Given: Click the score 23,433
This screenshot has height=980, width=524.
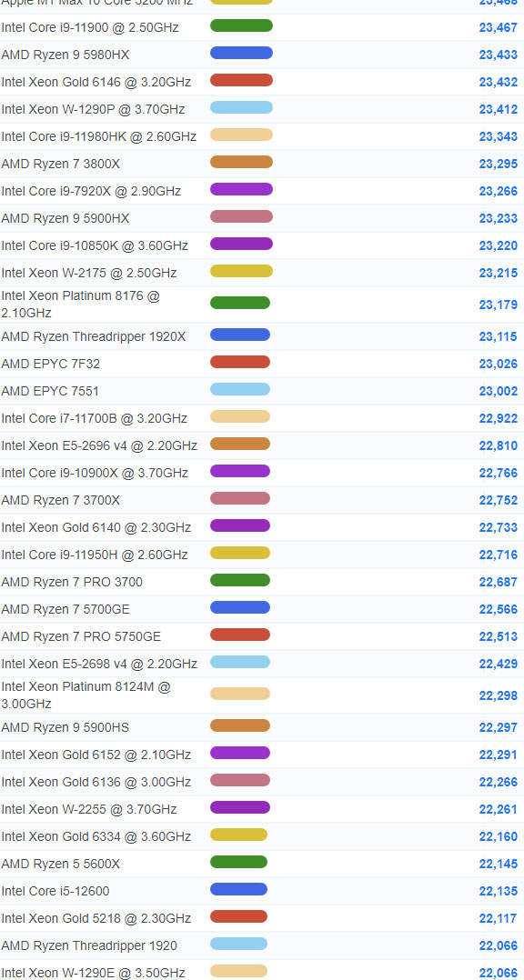Looking at the screenshot, I should pos(499,55).
